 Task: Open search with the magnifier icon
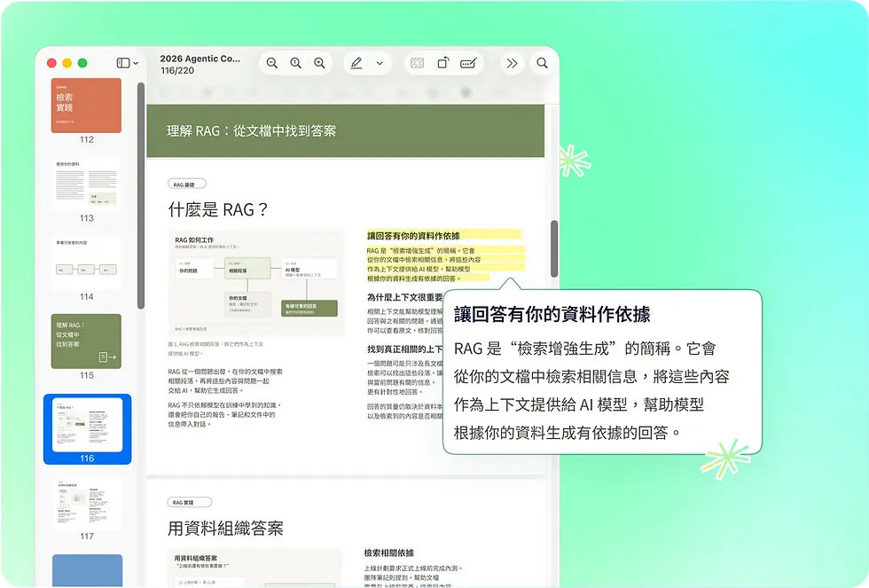[x=542, y=63]
